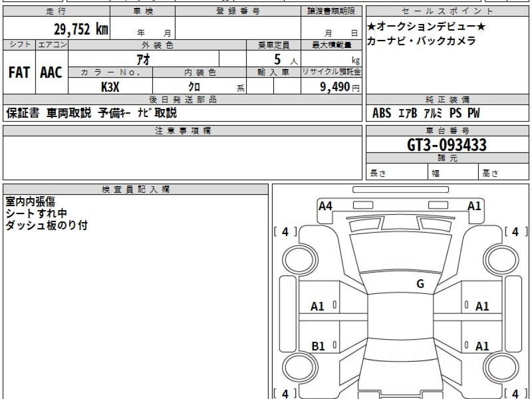Select the 保証書 item
This screenshot has height=399, width=532.
[x=23, y=113]
